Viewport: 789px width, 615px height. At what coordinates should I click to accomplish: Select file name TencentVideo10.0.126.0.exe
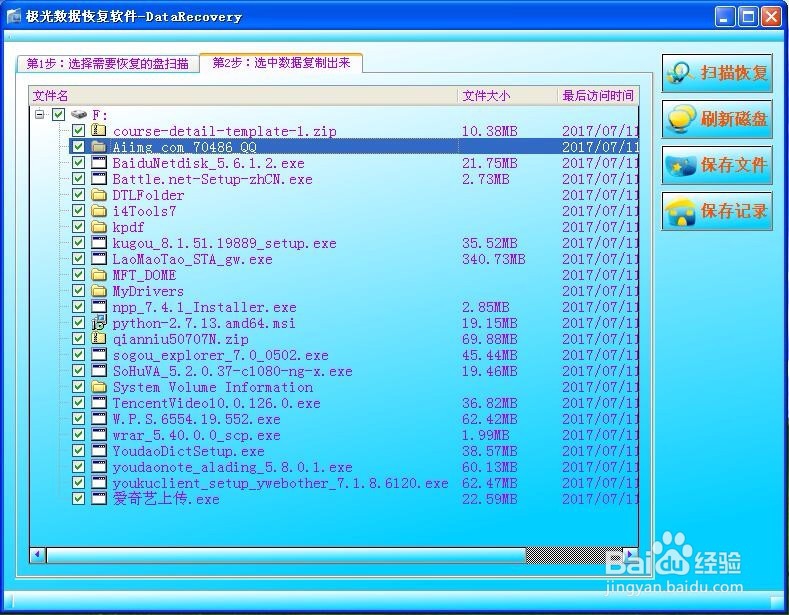(216, 403)
